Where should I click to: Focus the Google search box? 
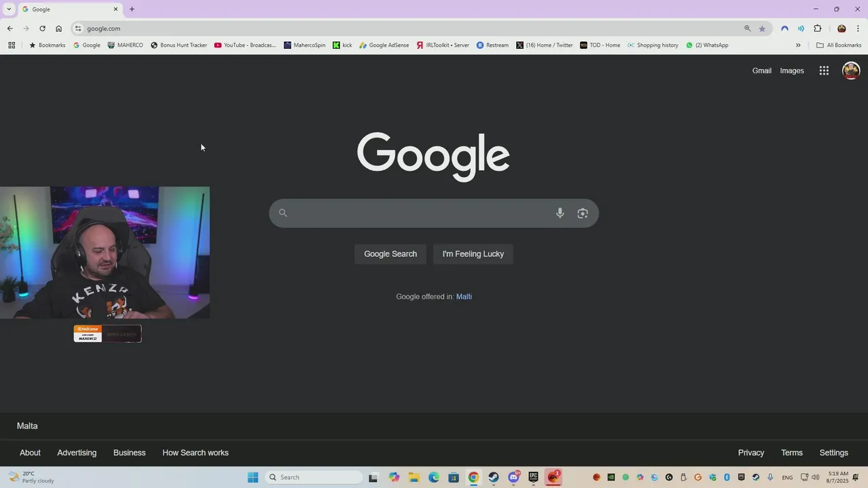(x=434, y=213)
